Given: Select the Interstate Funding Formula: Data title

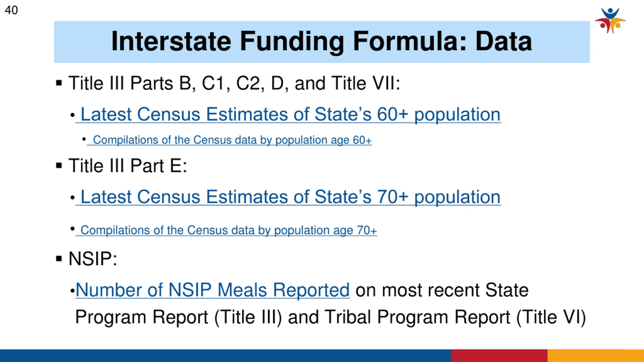Looking at the screenshot, I should [322, 41].
